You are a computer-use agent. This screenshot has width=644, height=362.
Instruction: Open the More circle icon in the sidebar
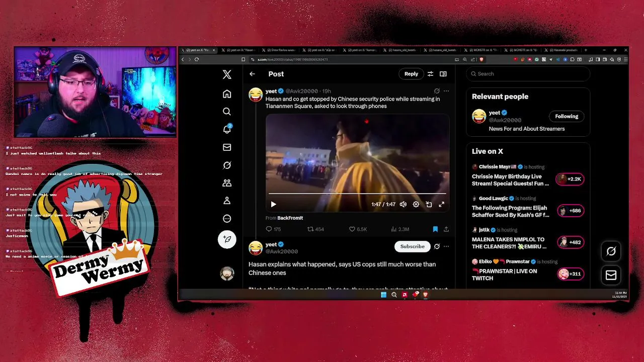click(227, 219)
